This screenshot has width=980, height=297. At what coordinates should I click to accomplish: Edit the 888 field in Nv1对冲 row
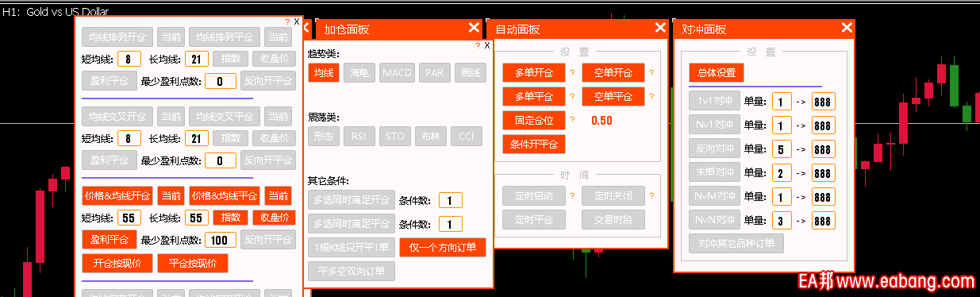coord(824,125)
